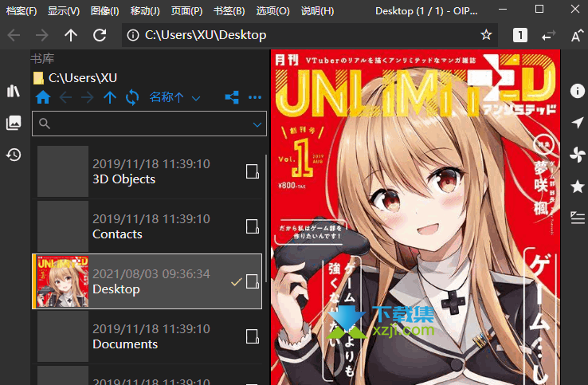The width and height of the screenshot is (588, 385).
Task: Click the folder icon on the 3D Objects row
Action: coord(252,171)
